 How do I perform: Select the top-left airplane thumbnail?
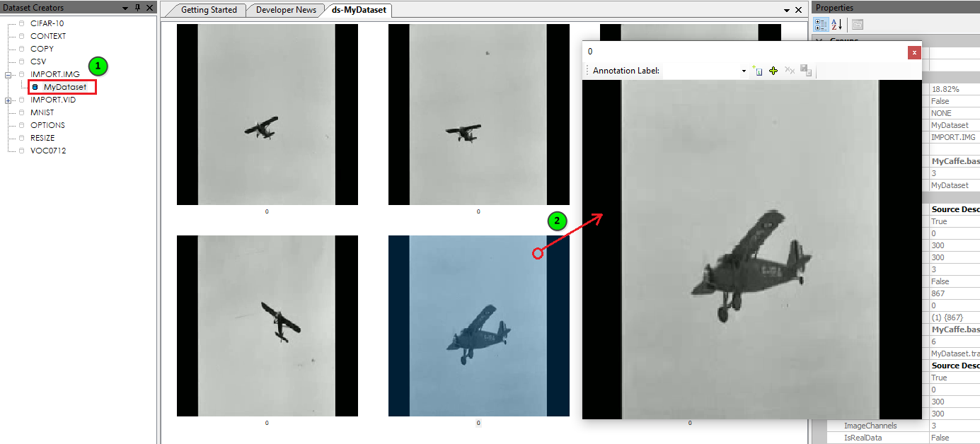[x=267, y=115]
